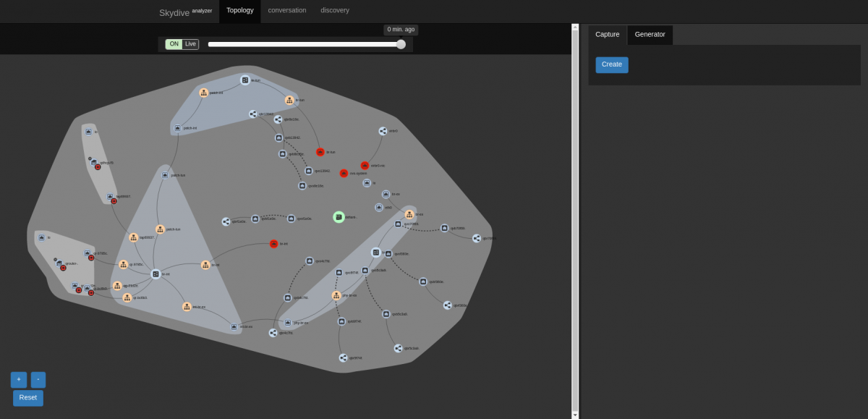Image resolution: width=868 pixels, height=419 pixels.
Task: Click the red ovs-system node
Action: 344,174
